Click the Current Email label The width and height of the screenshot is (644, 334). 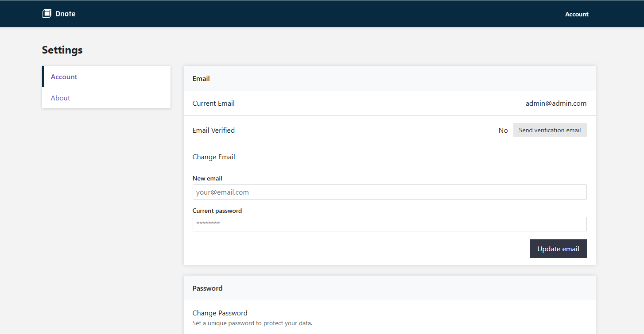[x=213, y=103]
